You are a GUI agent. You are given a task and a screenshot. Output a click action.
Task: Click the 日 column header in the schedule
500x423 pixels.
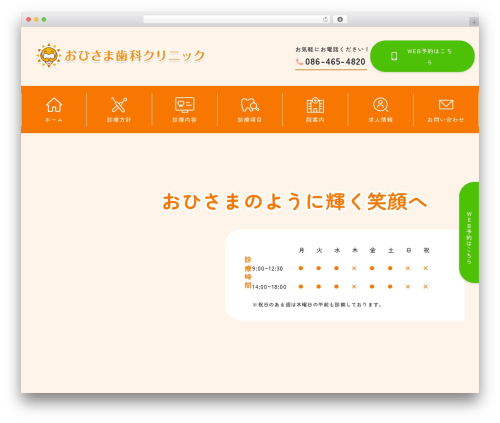[409, 250]
